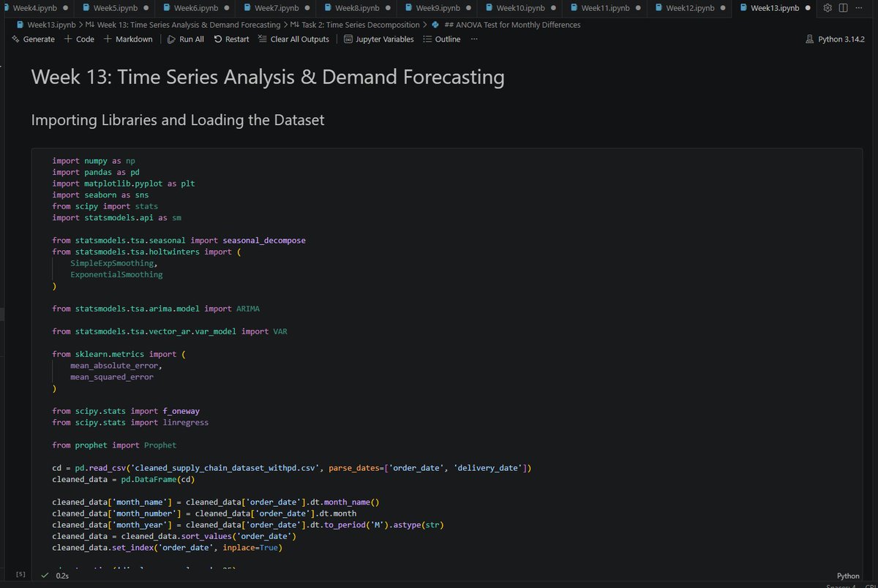Image resolution: width=878 pixels, height=588 pixels.
Task: Click cell execution count [5]
Action: coord(20,575)
